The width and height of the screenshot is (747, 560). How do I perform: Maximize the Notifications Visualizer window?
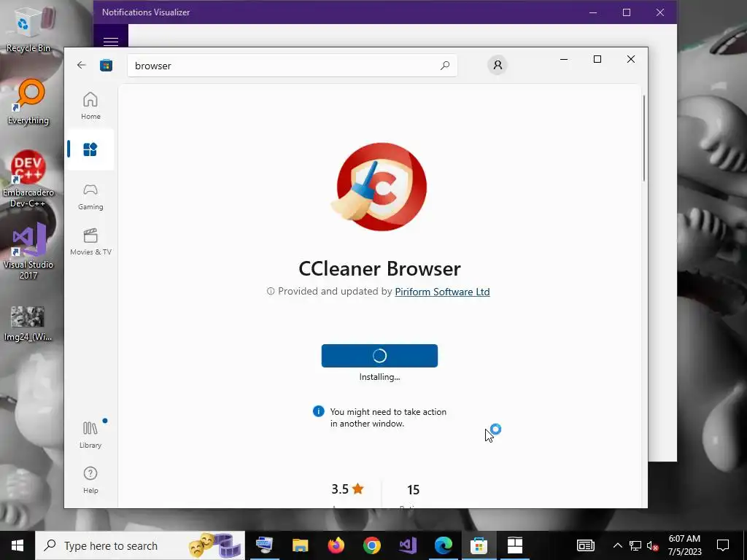tap(627, 12)
